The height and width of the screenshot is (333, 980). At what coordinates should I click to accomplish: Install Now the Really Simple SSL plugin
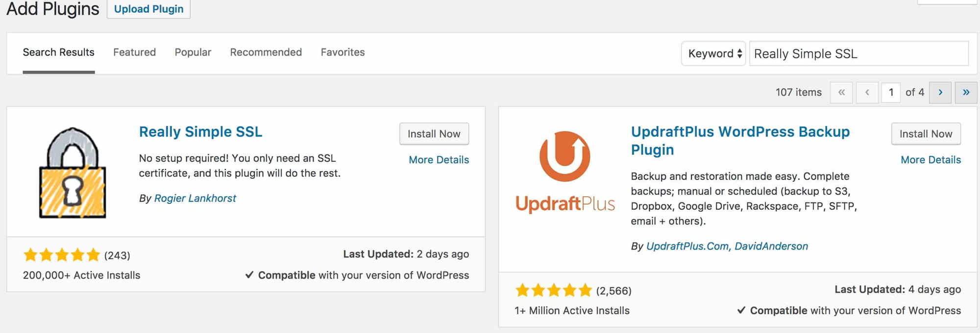pyautogui.click(x=434, y=133)
